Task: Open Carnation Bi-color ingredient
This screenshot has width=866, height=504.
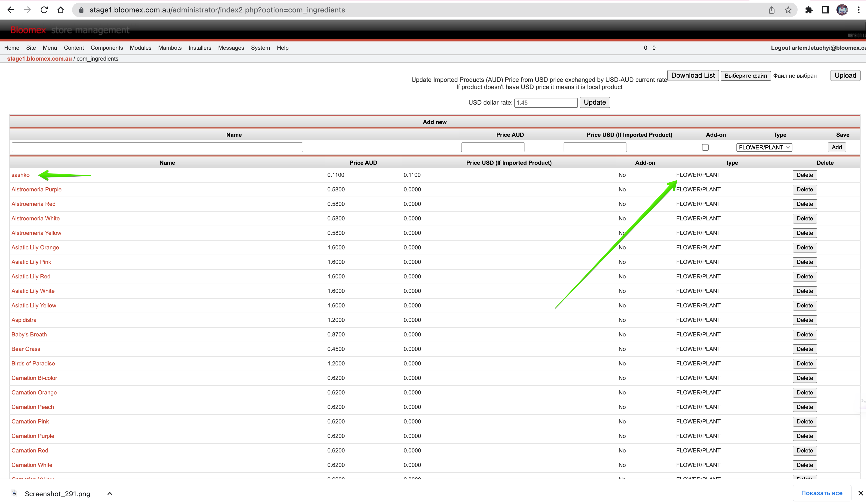Action: (x=34, y=378)
